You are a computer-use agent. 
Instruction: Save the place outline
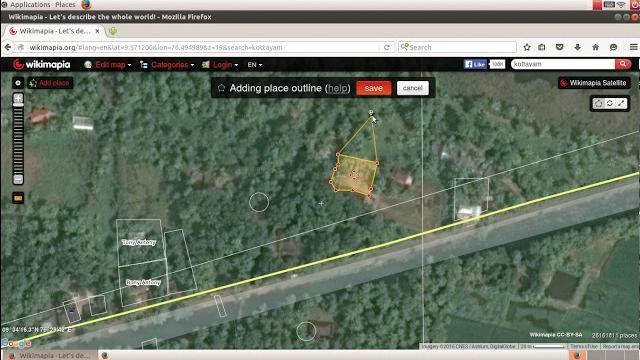pyautogui.click(x=373, y=88)
